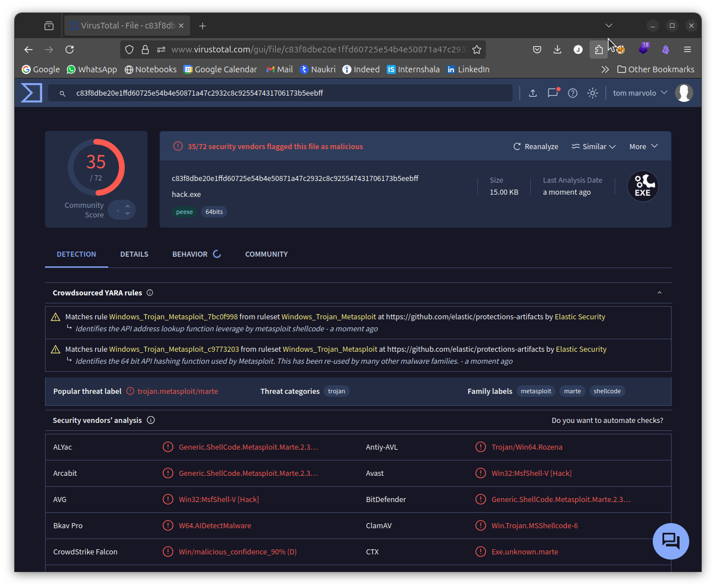Switch to the DETAILS tab
Screen dimensions: 716x588
[134, 254]
